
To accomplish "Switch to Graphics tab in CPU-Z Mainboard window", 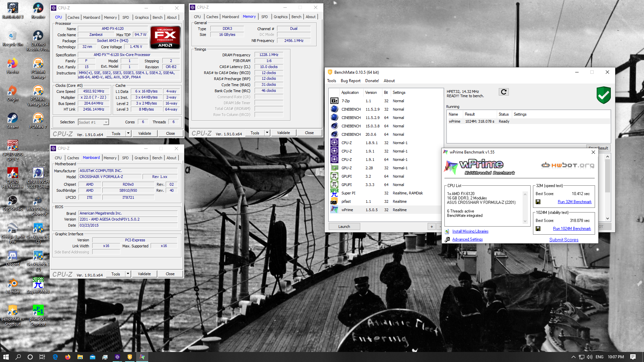I will pyautogui.click(x=141, y=158).
